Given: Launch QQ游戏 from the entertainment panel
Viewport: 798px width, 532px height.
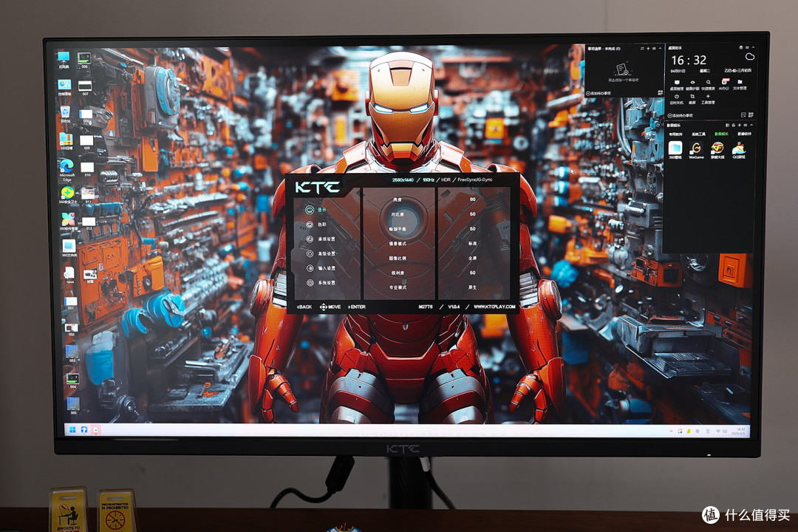Looking at the screenshot, I should coord(739,150).
